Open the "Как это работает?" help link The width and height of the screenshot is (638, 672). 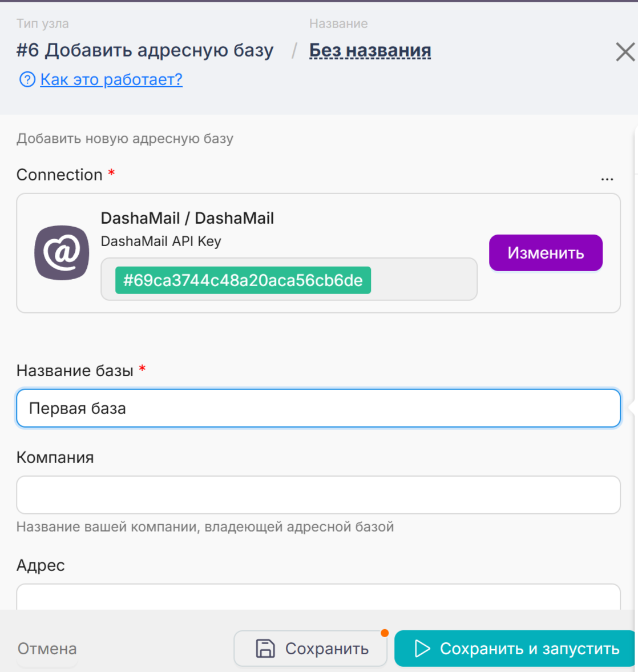111,79
